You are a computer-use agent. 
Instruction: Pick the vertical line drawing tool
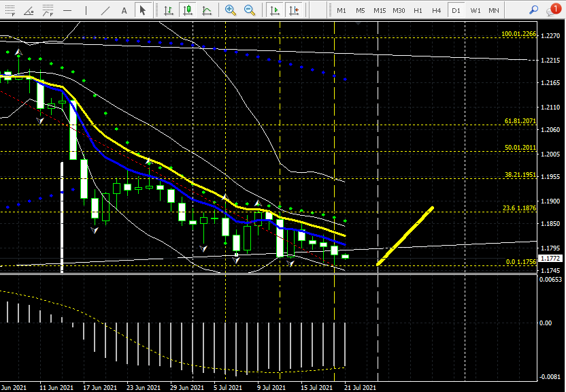click(86, 10)
